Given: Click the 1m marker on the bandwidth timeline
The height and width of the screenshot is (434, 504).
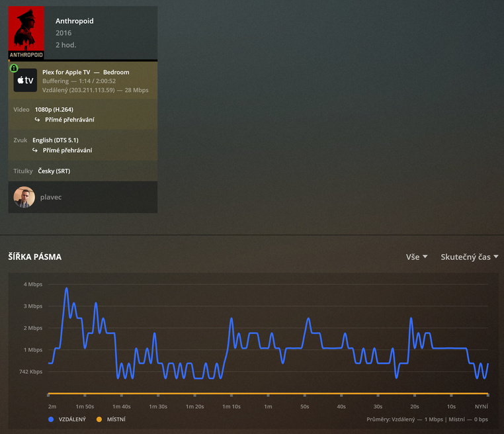Looking at the screenshot, I should [x=268, y=406].
